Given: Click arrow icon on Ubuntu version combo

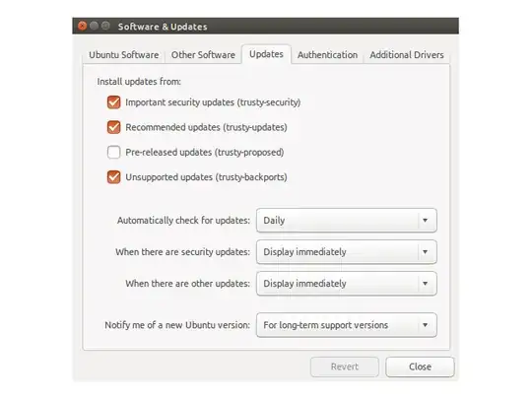Looking at the screenshot, I should tap(425, 325).
